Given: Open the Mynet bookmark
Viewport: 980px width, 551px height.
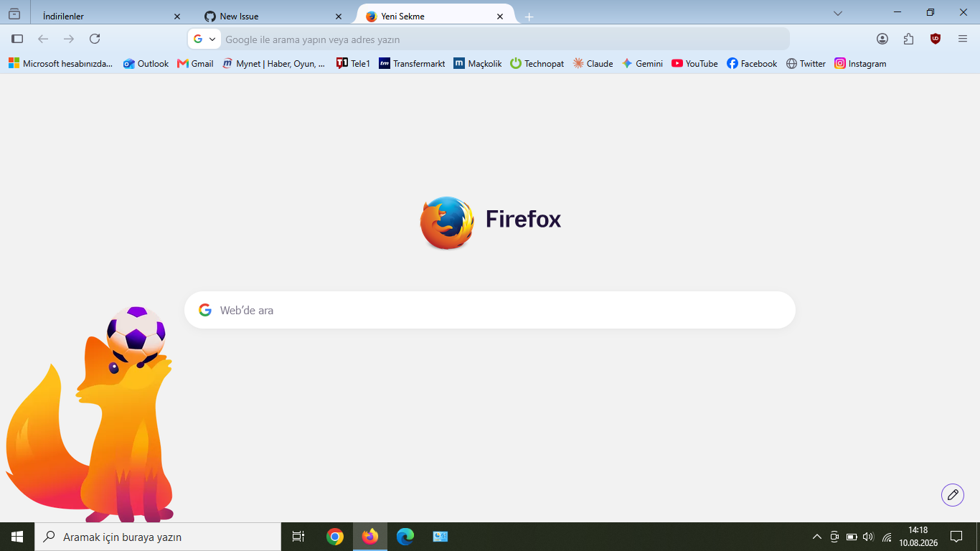Looking at the screenshot, I should pyautogui.click(x=273, y=64).
